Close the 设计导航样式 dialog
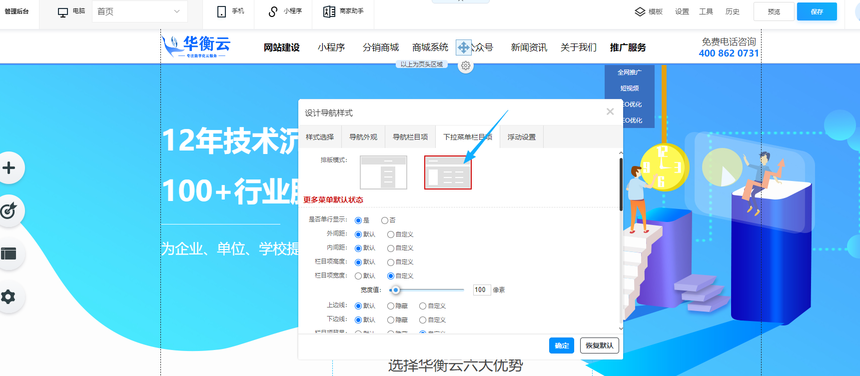The image size is (860, 376). point(610,112)
